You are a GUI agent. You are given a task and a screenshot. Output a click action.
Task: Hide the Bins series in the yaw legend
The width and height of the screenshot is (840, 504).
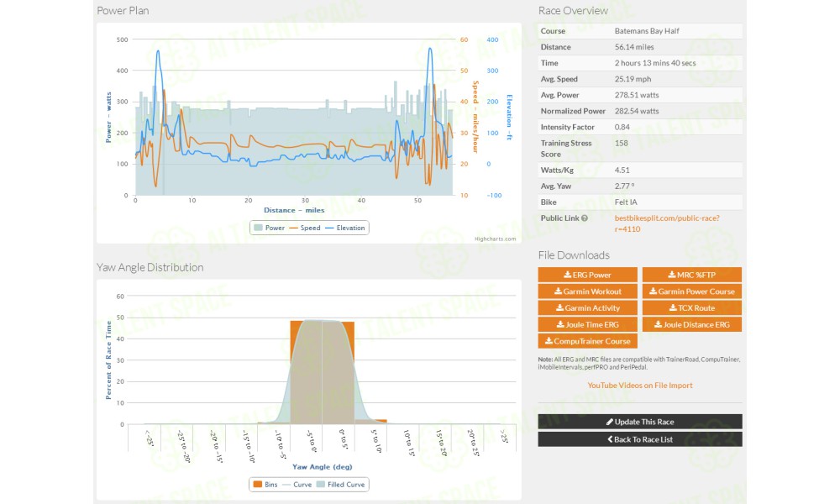[x=265, y=484]
